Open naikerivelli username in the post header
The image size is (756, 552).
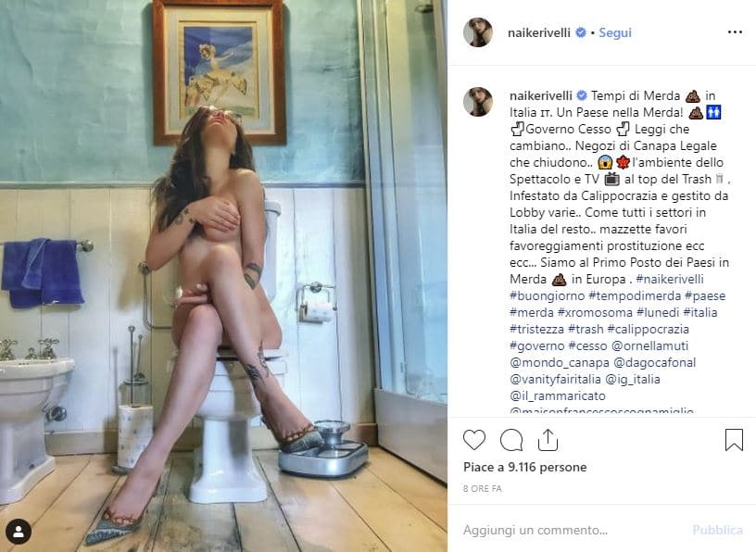538,32
